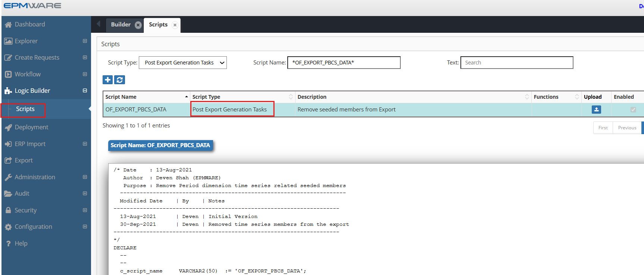Screen dimensions: 644x275
Task: Expand the Security menu
Action: click(x=85, y=210)
